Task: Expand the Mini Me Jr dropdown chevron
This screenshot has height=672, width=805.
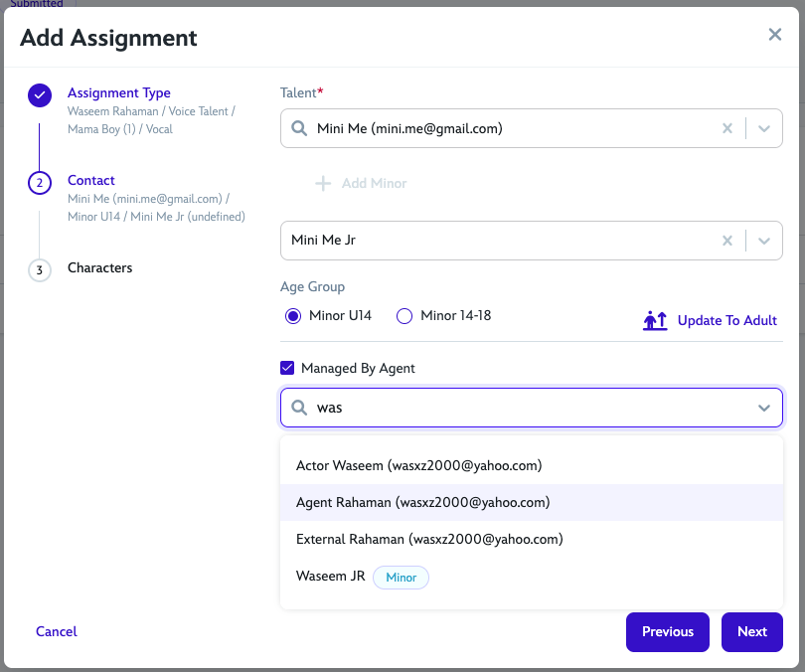Action: (x=764, y=241)
